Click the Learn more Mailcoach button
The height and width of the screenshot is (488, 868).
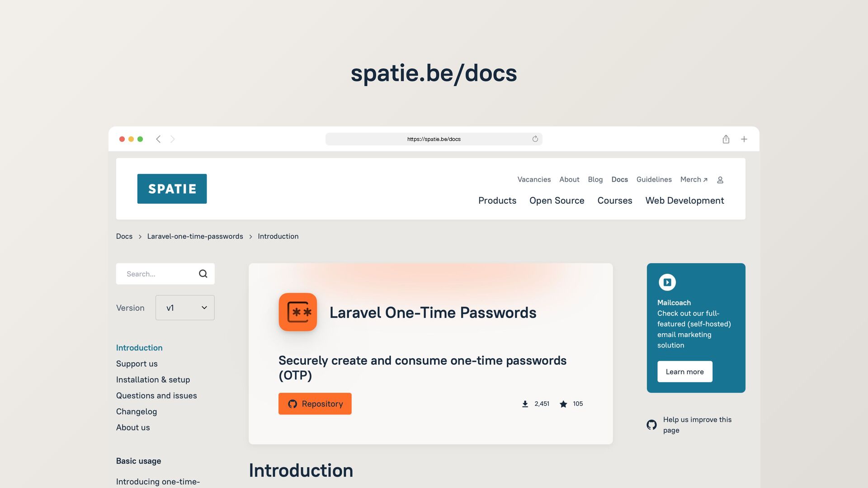684,372
